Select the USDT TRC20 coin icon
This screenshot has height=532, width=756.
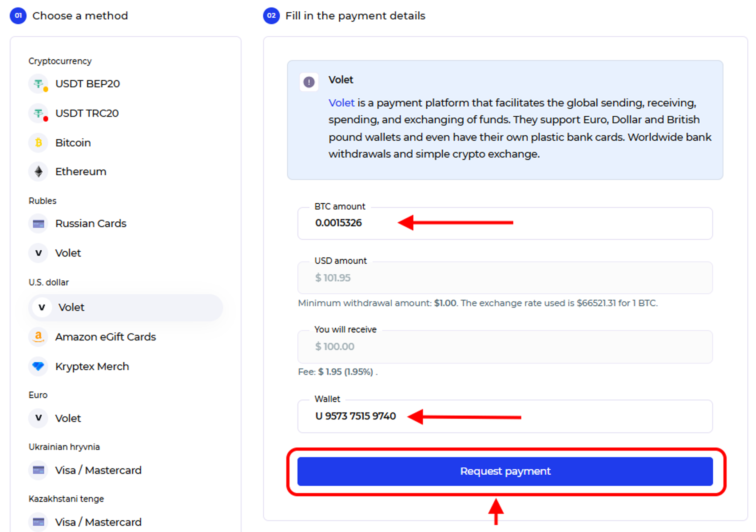tap(39, 113)
